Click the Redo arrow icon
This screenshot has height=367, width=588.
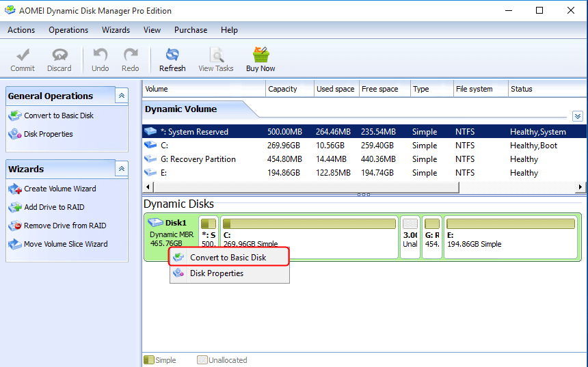point(131,55)
